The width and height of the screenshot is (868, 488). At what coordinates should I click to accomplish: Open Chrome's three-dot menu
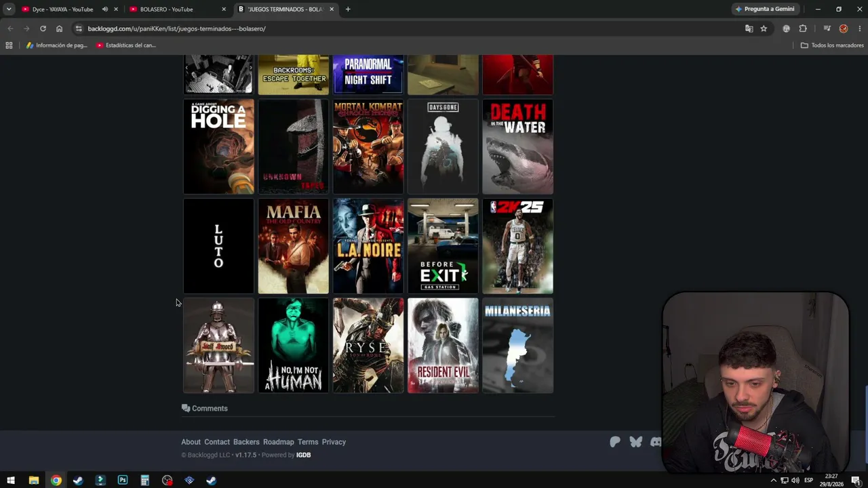860,28
